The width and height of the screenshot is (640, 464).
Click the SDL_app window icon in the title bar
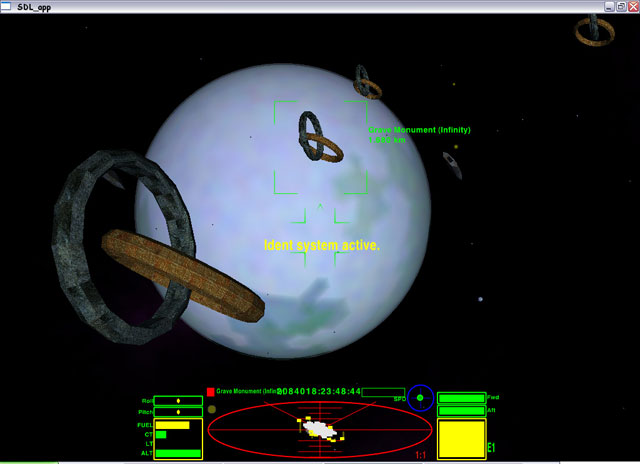pos(9,6)
